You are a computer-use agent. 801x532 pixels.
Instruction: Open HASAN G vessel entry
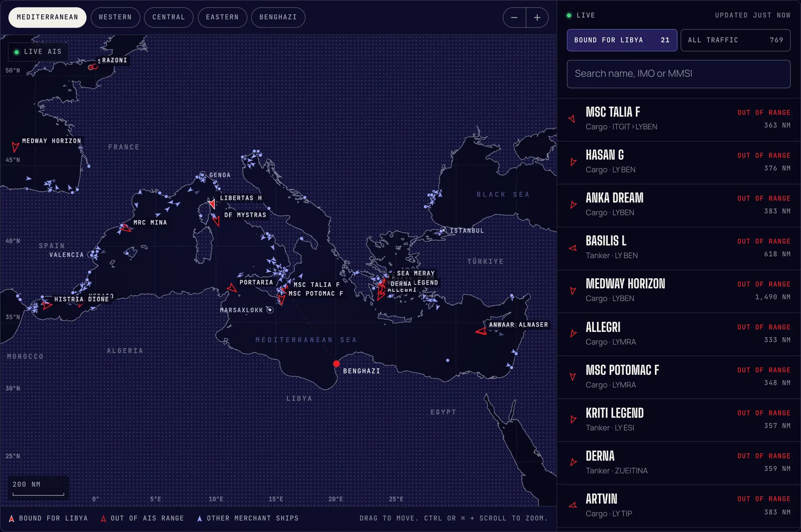[x=679, y=162]
